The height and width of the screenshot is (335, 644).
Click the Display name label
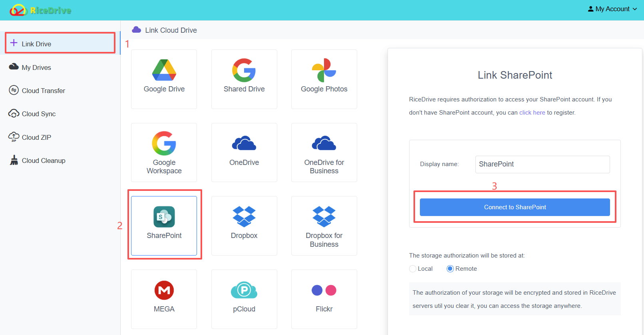pos(439,164)
